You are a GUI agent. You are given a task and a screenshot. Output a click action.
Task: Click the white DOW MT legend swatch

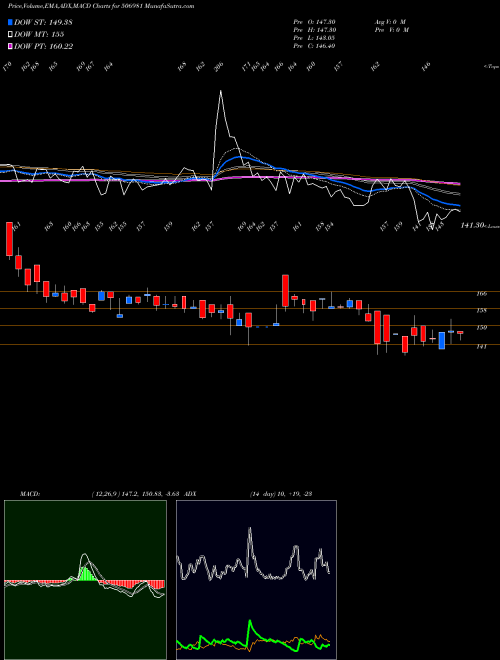tap(11, 35)
